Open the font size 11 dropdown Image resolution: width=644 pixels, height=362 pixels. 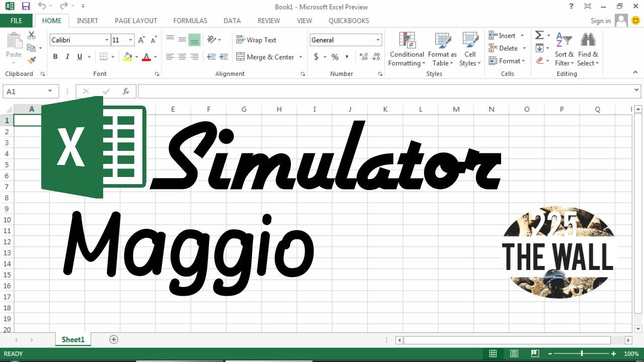[x=131, y=40]
